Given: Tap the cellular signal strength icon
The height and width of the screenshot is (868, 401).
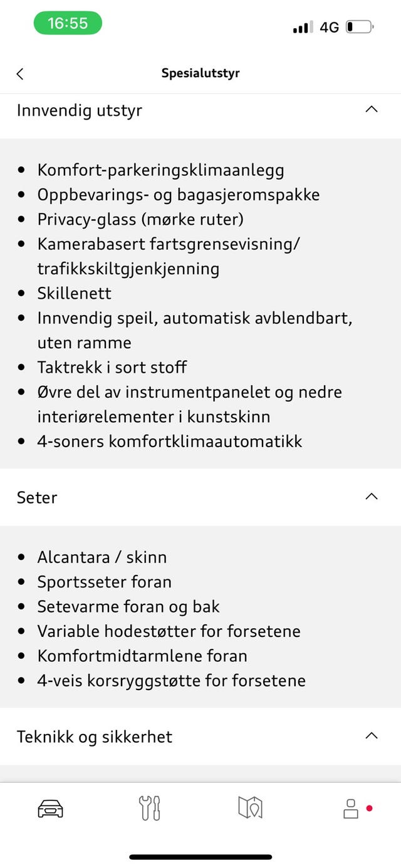Looking at the screenshot, I should 303,28.
